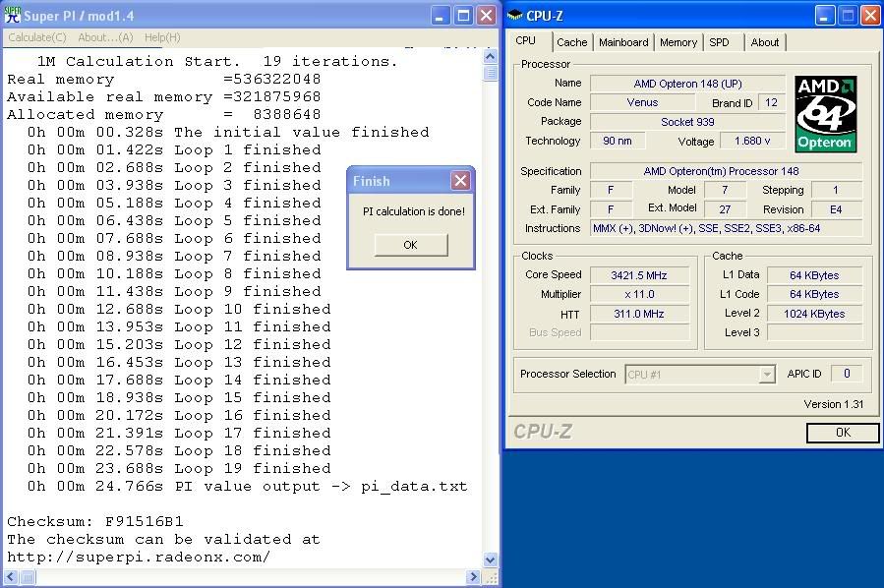Image resolution: width=884 pixels, height=588 pixels.
Task: Open the Help(H) menu in Super PI
Action: 162,37
